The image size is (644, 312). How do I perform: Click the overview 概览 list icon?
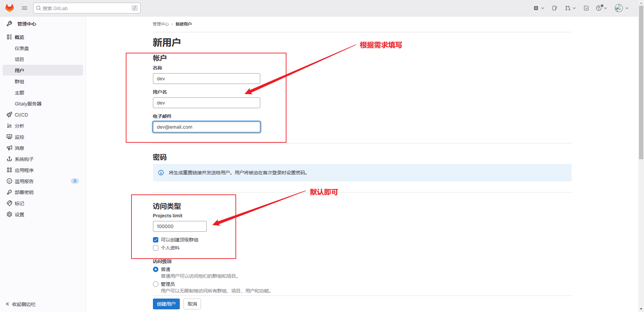click(9, 37)
